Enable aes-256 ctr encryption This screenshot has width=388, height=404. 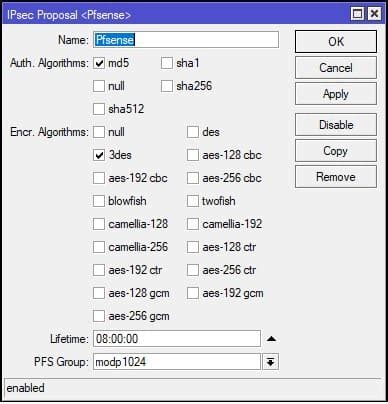click(x=193, y=270)
